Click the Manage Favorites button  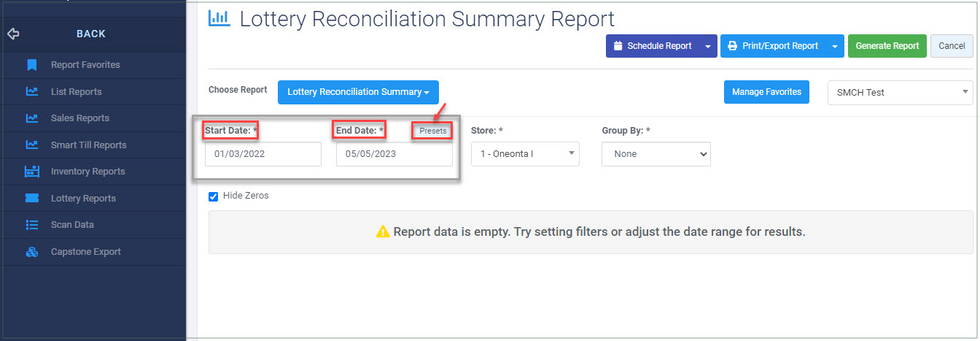coord(766,92)
